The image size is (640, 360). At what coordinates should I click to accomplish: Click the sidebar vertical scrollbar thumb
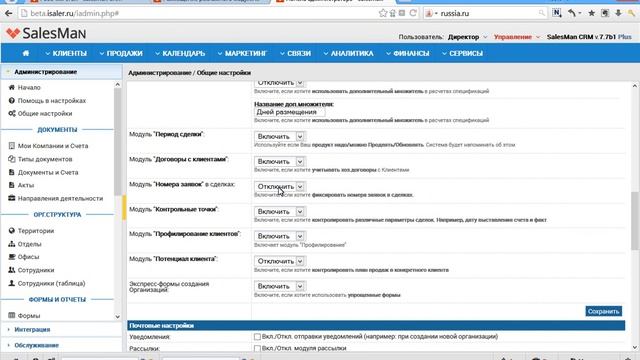(x=118, y=142)
